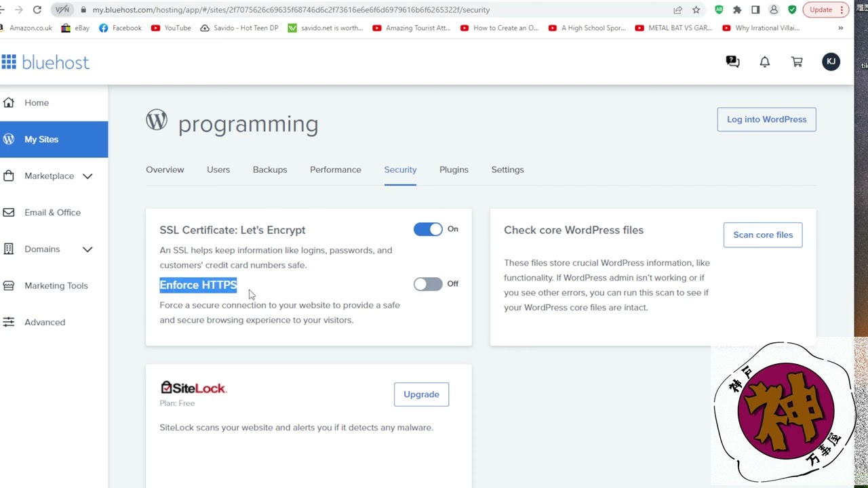The width and height of the screenshot is (868, 488).
Task: Click the Marketplace bag icon
Action: (x=8, y=176)
